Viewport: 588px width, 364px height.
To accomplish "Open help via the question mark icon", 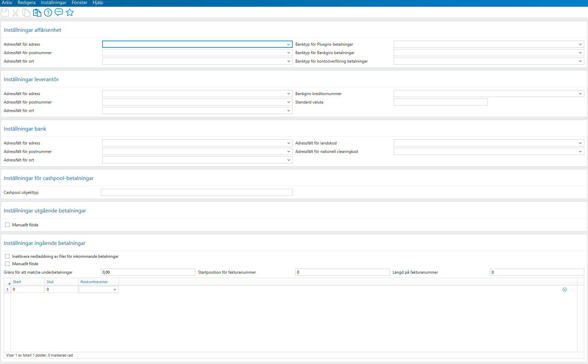I will coord(48,13).
